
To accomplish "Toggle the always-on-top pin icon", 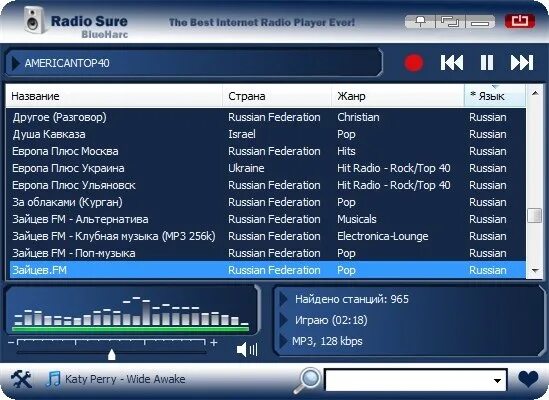I will tap(420, 22).
